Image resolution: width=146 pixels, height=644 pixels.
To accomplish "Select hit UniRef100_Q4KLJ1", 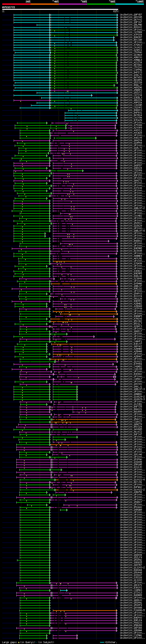I will [131, 387].
